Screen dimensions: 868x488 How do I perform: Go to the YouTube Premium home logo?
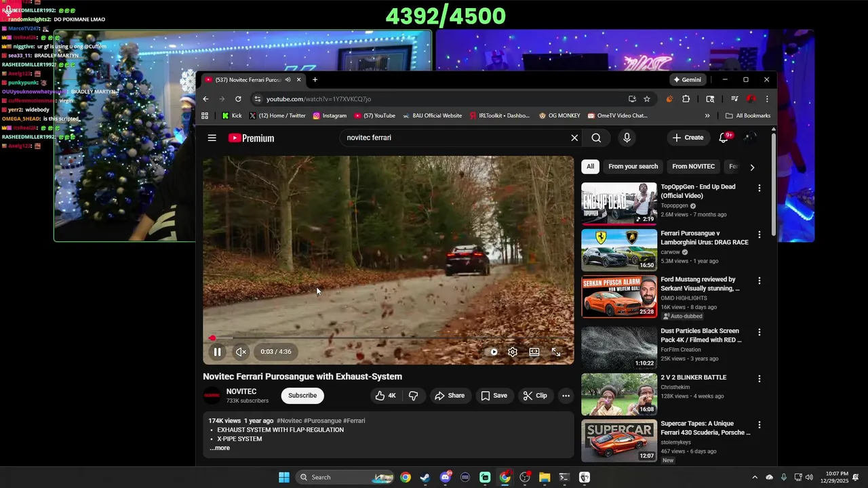click(251, 138)
